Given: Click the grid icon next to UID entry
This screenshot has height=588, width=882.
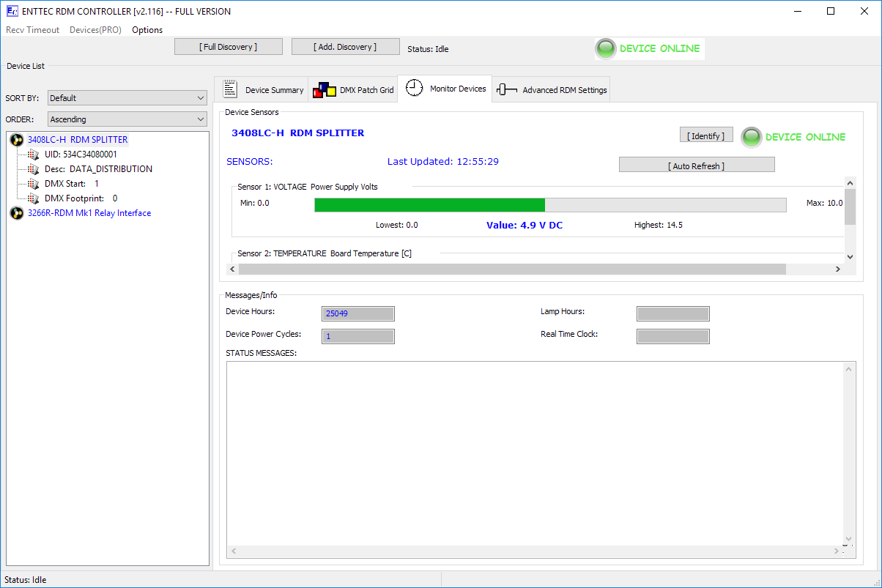Looking at the screenshot, I should [33, 155].
